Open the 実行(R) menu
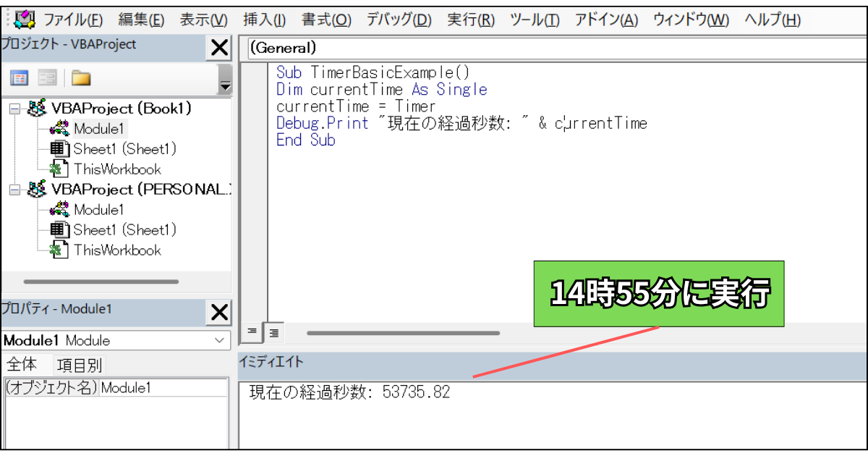 (471, 19)
